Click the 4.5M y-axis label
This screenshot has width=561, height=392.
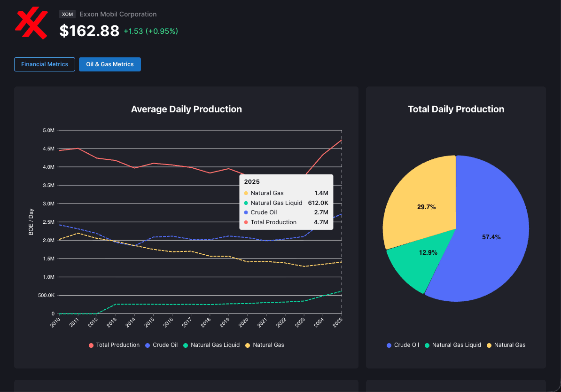[x=49, y=149]
